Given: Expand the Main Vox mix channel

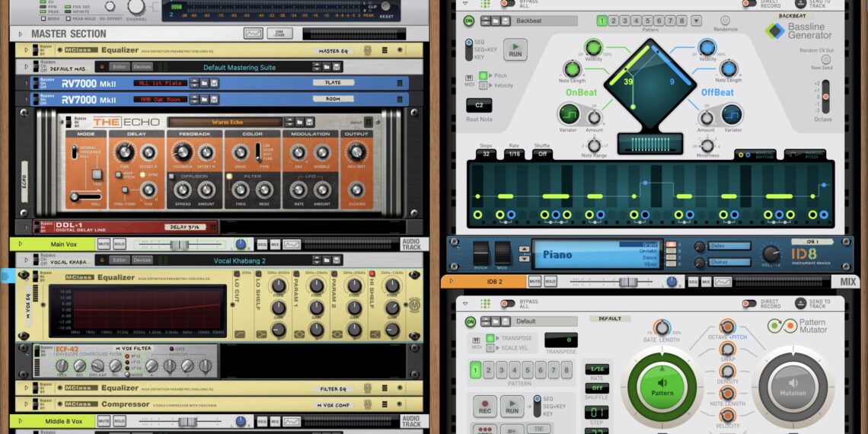Looking at the screenshot, I should tap(21, 244).
